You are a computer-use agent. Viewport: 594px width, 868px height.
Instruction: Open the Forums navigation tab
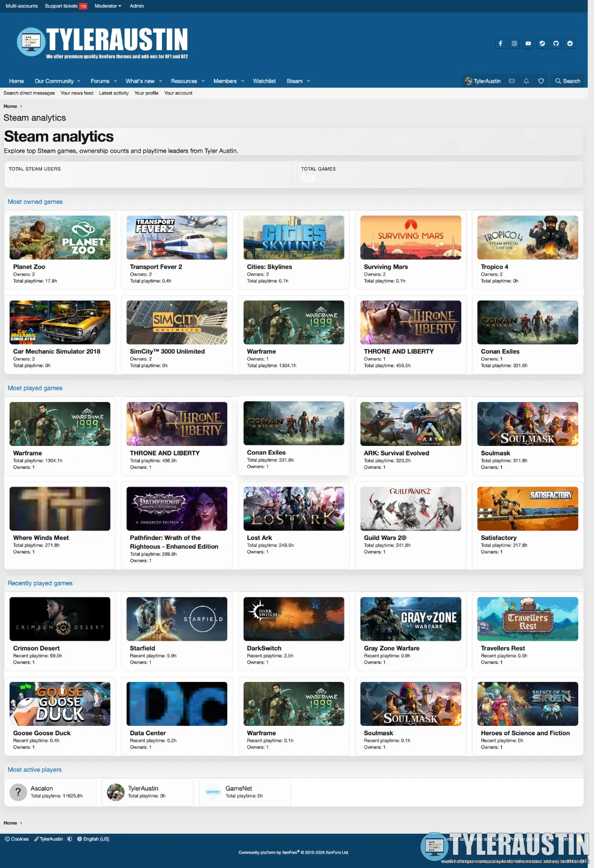click(x=100, y=81)
